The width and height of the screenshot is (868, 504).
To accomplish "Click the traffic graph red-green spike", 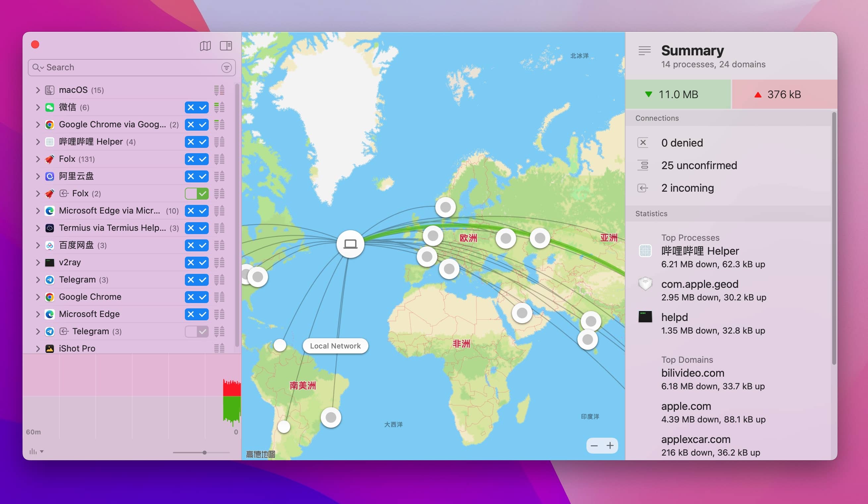I will (232, 402).
